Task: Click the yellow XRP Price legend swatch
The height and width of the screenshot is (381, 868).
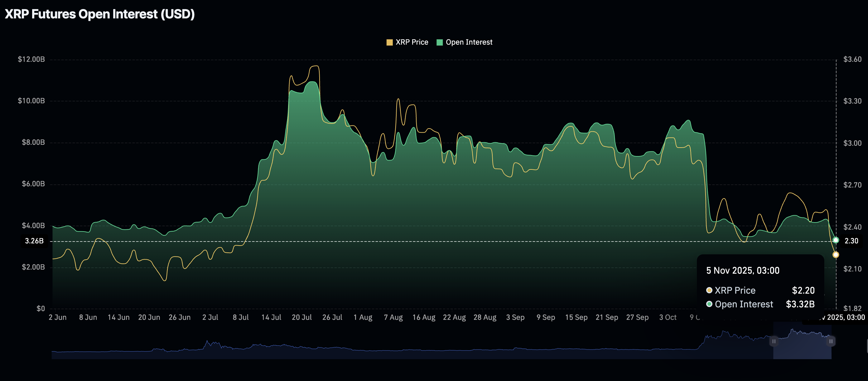Action: 389,42
